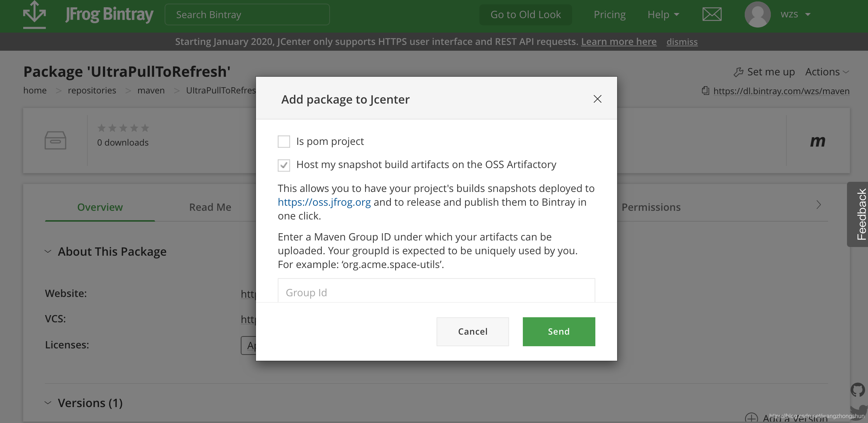Open the Help dropdown menu
Viewport: 868px width, 423px height.
point(663,14)
